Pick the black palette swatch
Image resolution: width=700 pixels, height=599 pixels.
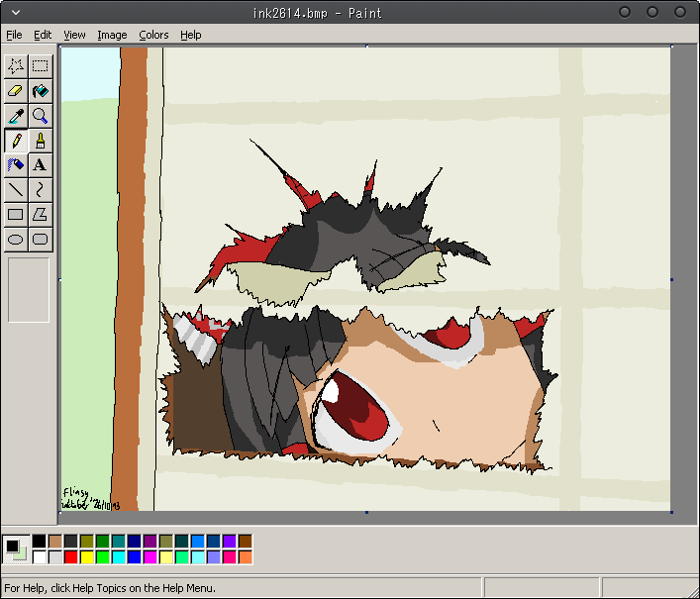(40, 542)
